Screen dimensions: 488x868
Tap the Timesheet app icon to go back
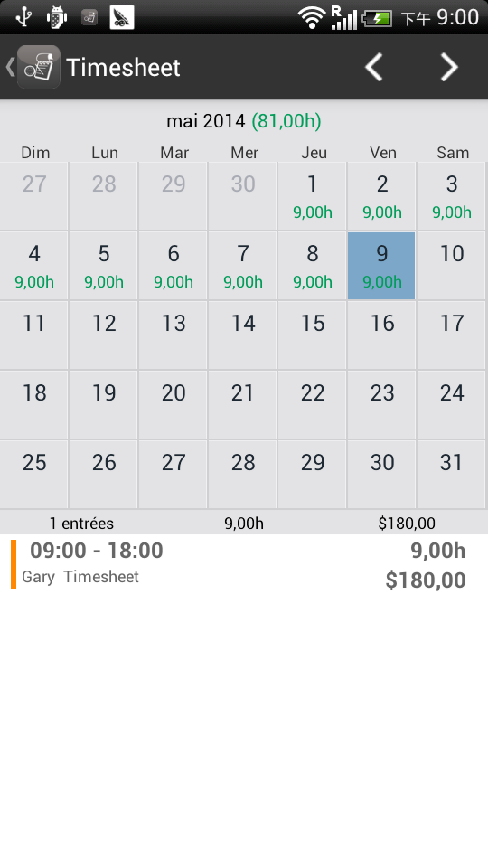(38, 67)
